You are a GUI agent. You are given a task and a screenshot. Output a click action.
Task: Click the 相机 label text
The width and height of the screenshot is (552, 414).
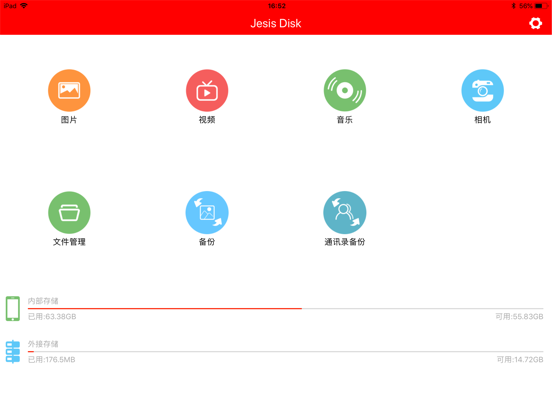pyautogui.click(x=483, y=120)
